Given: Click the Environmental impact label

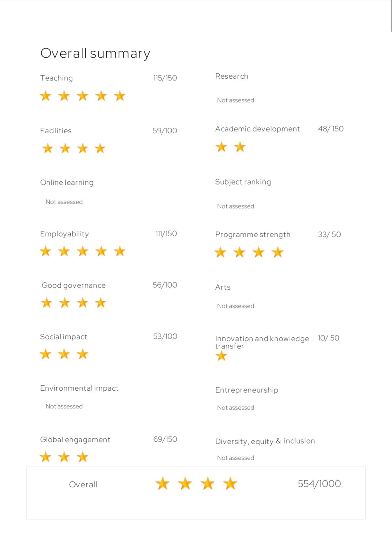Looking at the screenshot, I should [x=79, y=388].
